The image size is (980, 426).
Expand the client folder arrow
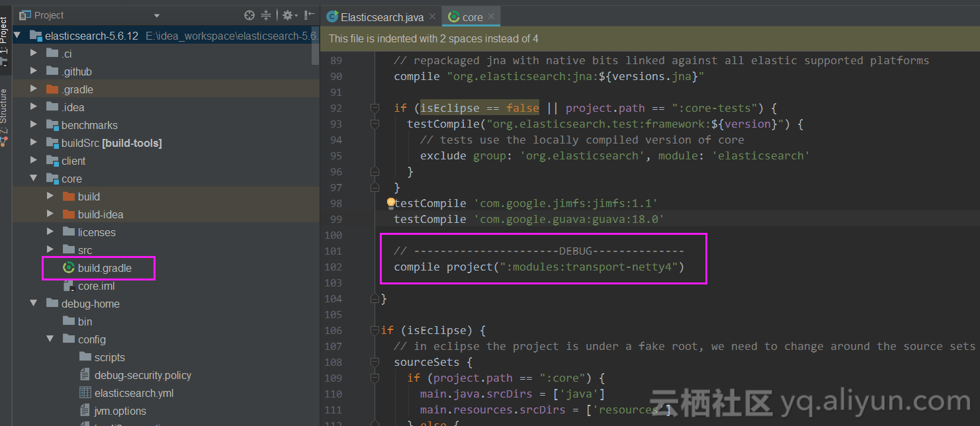click(34, 161)
